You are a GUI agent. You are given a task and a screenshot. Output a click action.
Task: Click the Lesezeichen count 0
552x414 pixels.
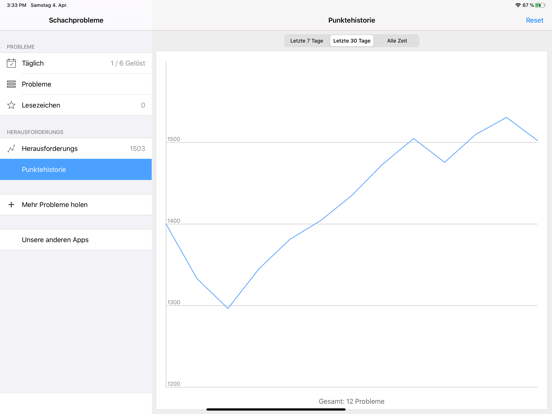click(143, 105)
